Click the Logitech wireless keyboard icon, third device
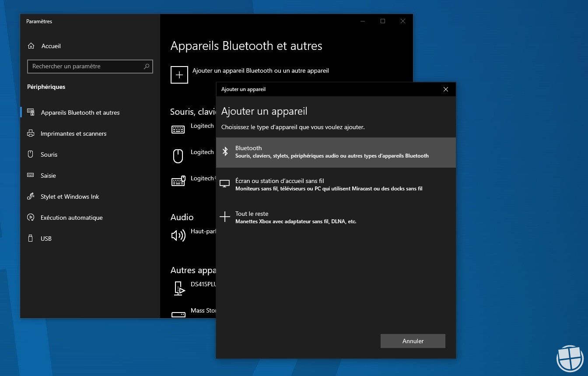Image resolution: width=588 pixels, height=376 pixels. tap(178, 181)
